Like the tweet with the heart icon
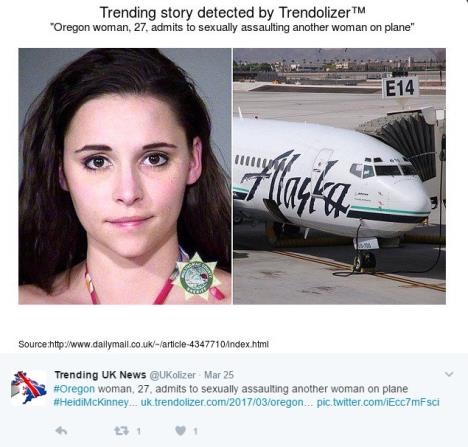468x447 pixels. point(181,431)
